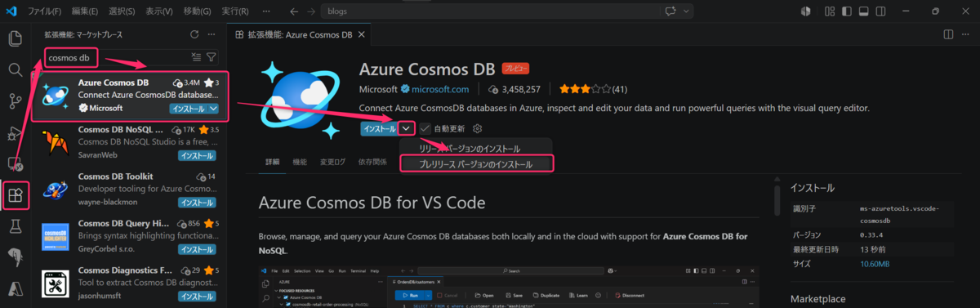
Task: Open extension settings gear in detail page
Action: (478, 128)
